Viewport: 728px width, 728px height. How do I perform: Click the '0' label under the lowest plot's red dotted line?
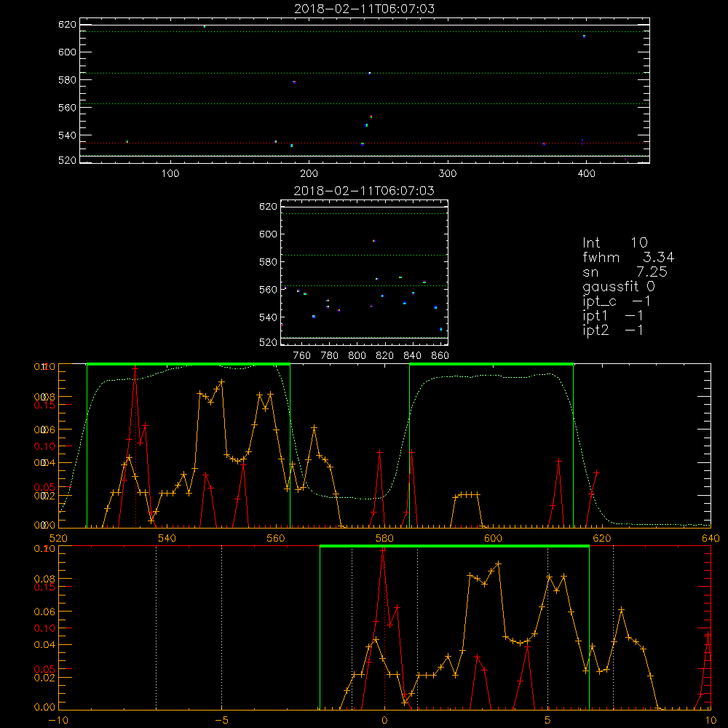pyautogui.click(x=384, y=720)
